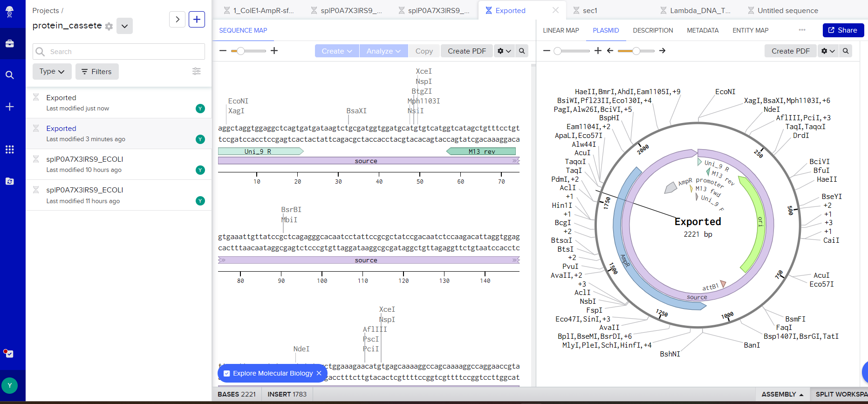This screenshot has height=404, width=868.
Task: Click the magnifier in sequence map toolbar
Action: click(x=522, y=51)
